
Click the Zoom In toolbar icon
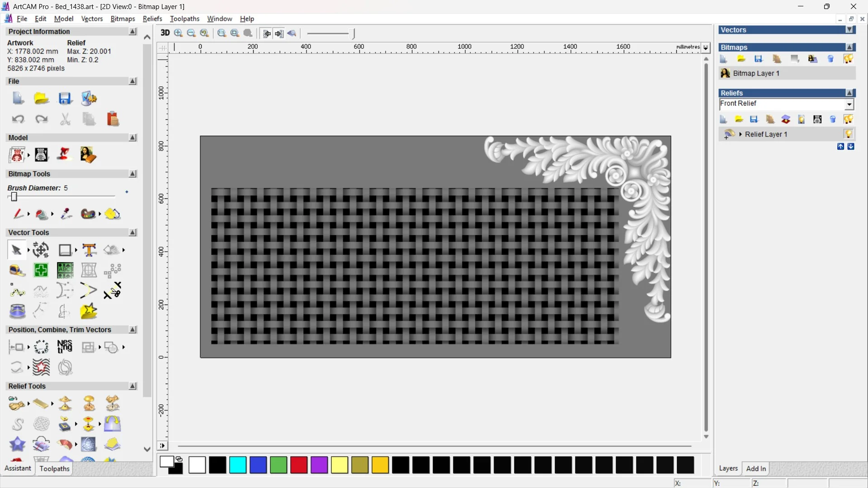(x=178, y=33)
